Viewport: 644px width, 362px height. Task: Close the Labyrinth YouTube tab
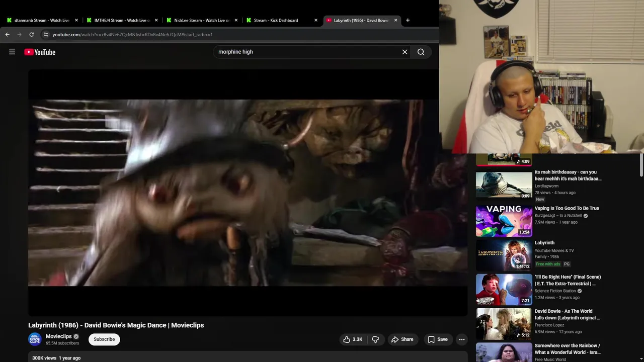click(395, 20)
